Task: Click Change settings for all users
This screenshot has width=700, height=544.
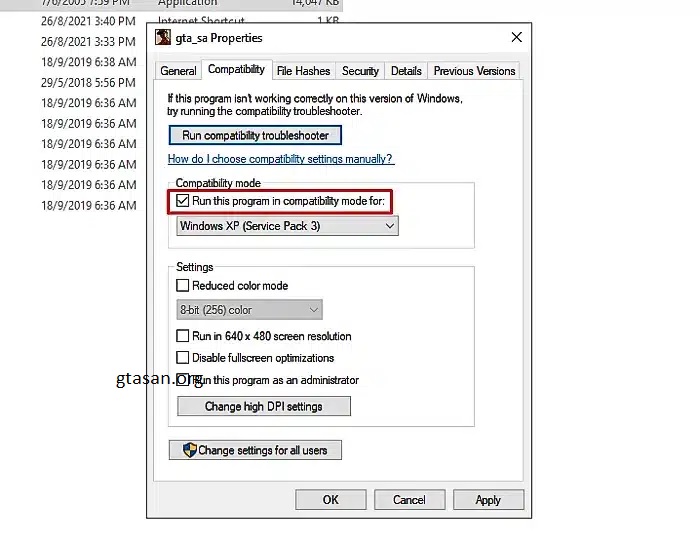Action: 255,450
